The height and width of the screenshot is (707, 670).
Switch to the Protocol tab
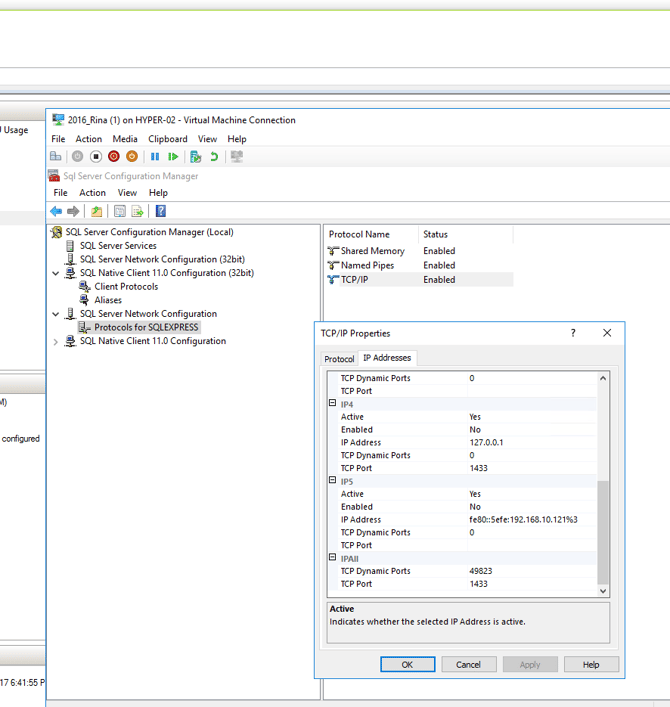[339, 359]
